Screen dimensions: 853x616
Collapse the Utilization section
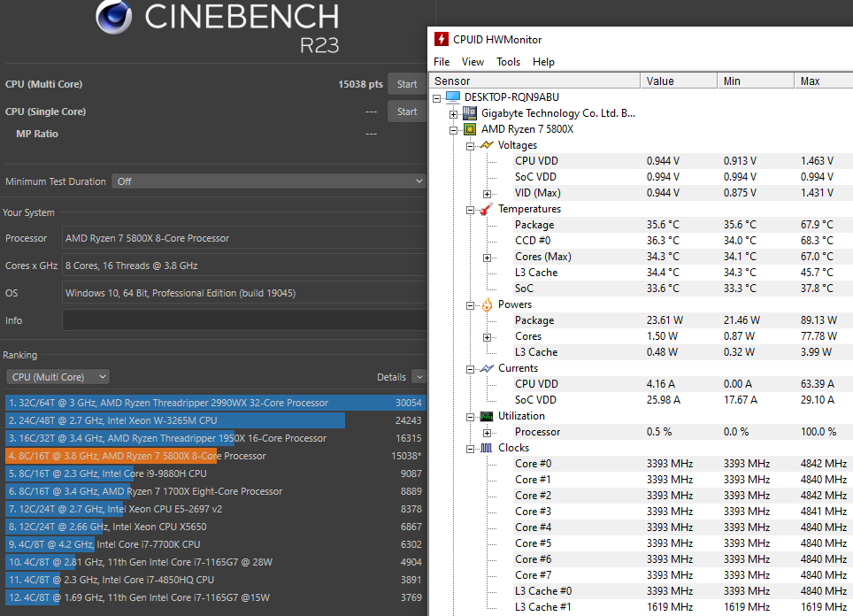pyautogui.click(x=471, y=418)
